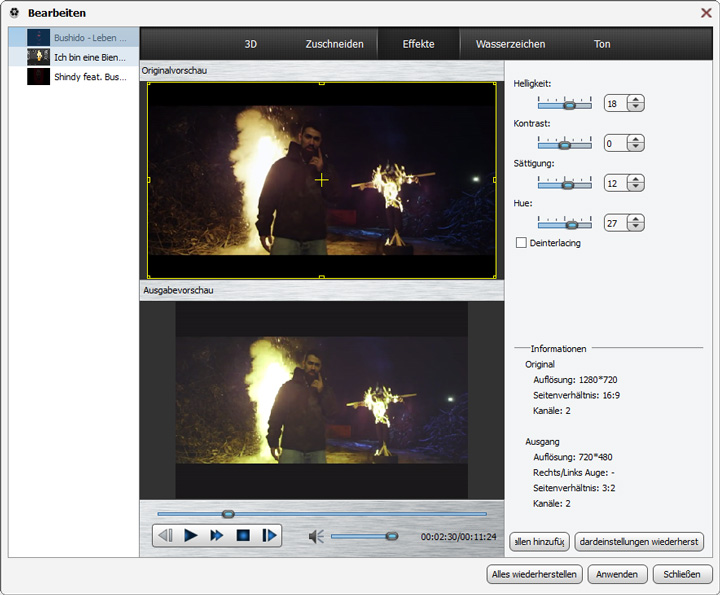
Task: Open the Zuschneiden tab
Action: tap(334, 44)
